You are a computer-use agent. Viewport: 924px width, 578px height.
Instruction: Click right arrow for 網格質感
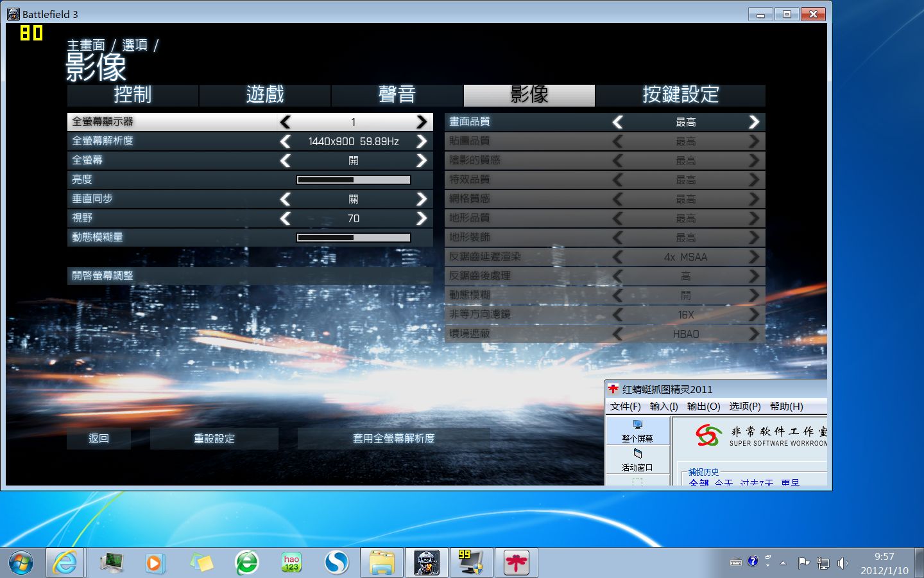click(753, 199)
